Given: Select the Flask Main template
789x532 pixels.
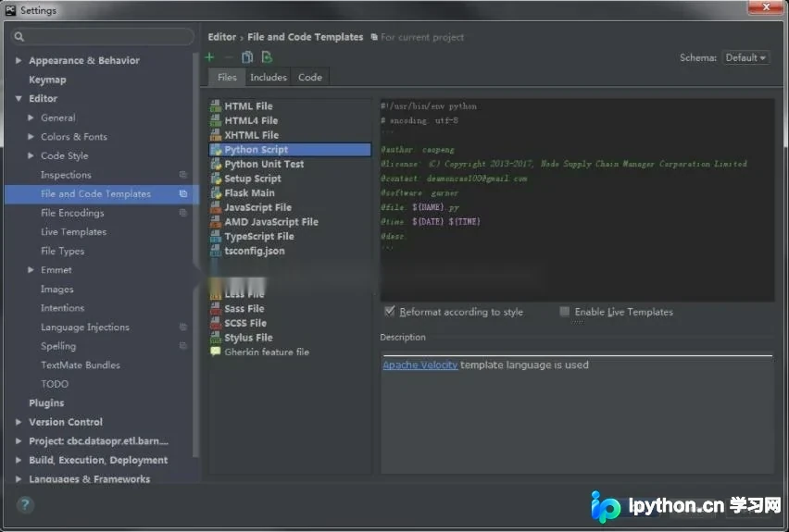Looking at the screenshot, I should (x=290, y=193).
